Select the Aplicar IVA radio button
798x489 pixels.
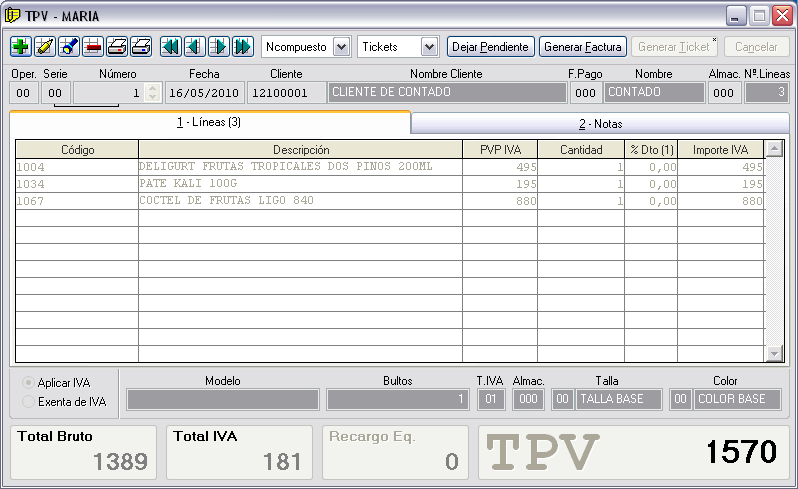tap(28, 383)
